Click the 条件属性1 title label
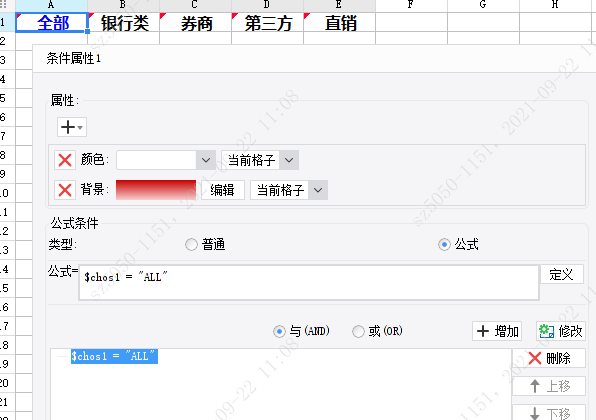Screen dimensions: 596x420 74,58
